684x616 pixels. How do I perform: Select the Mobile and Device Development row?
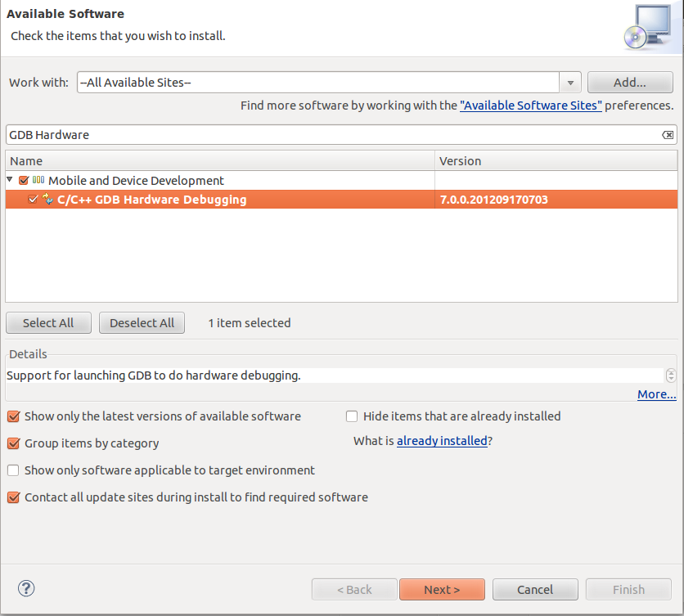341,180
